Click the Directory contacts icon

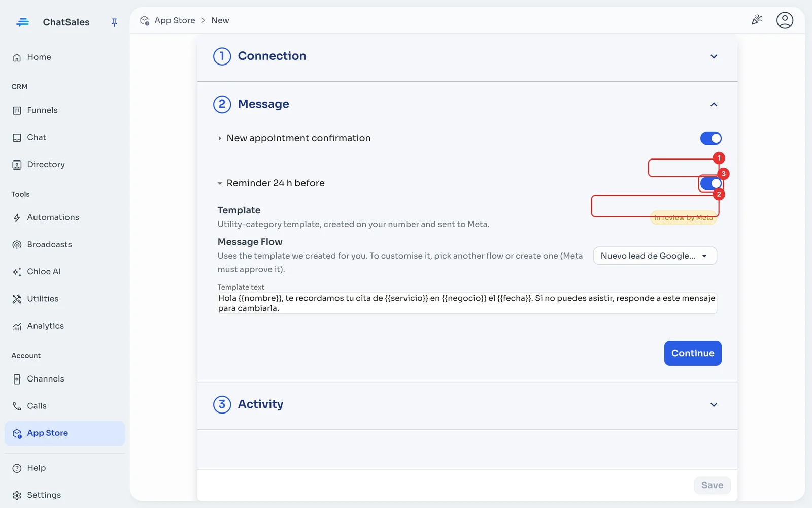[x=17, y=165]
